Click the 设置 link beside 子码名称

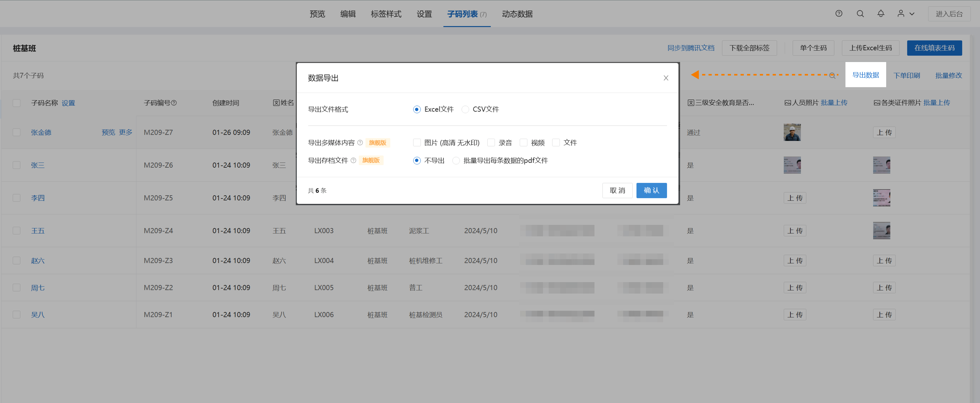(x=69, y=103)
